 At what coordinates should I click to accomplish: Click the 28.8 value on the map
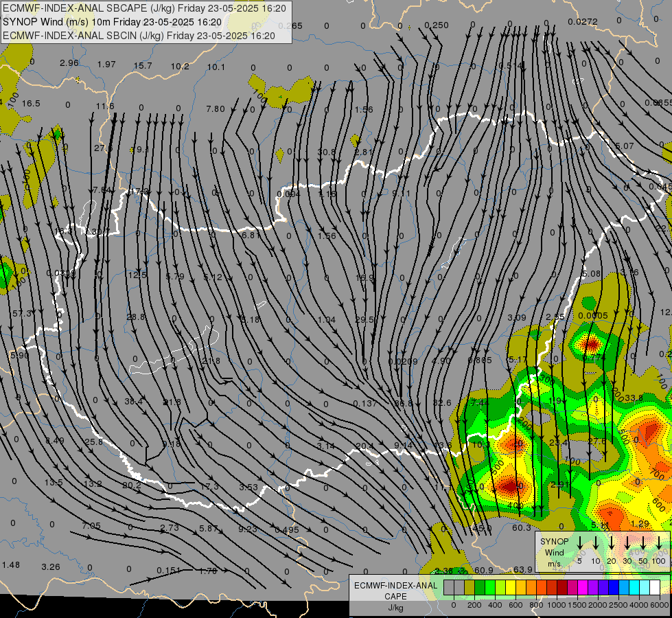pos(136,317)
